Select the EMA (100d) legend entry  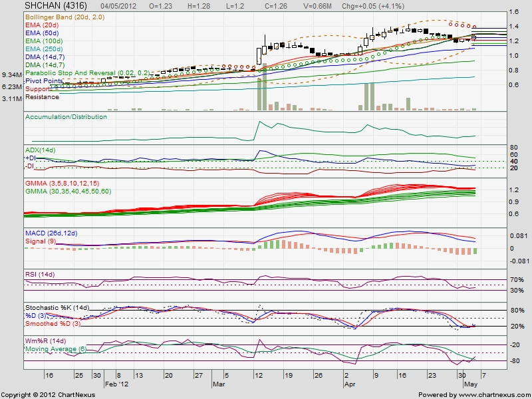pos(43,41)
